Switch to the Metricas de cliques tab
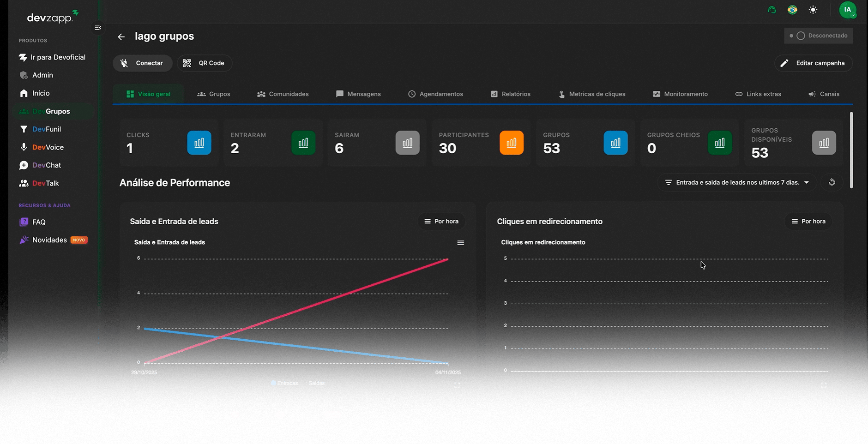 [592, 94]
